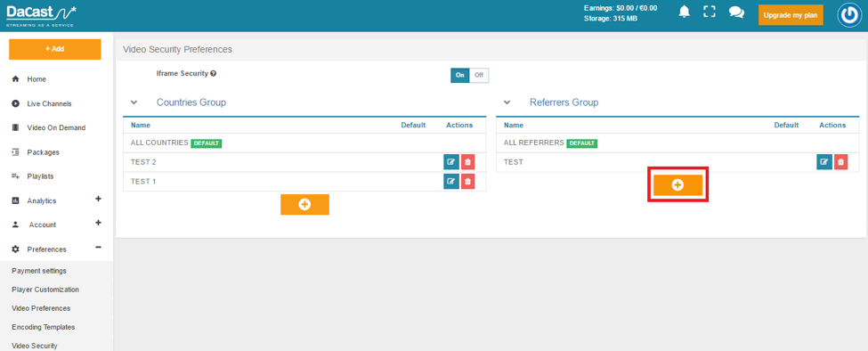Screen dimensions: 868x351
Task: Open Video Preferences
Action: pos(41,308)
